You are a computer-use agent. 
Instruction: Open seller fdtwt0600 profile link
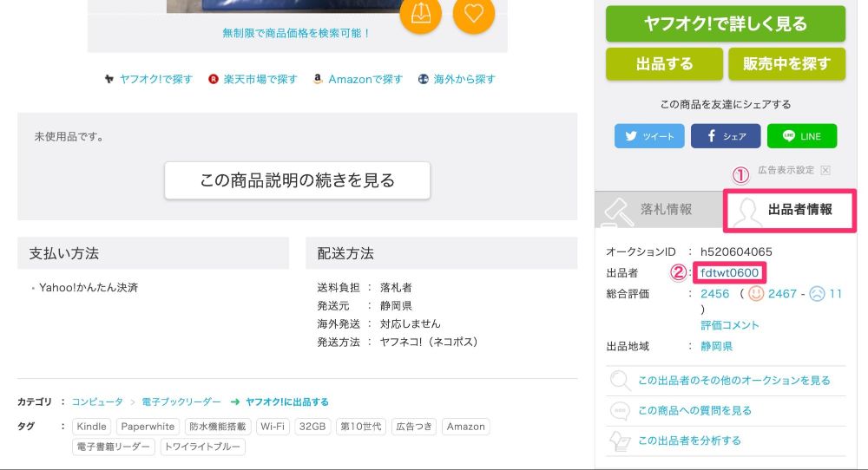pyautogui.click(x=729, y=272)
